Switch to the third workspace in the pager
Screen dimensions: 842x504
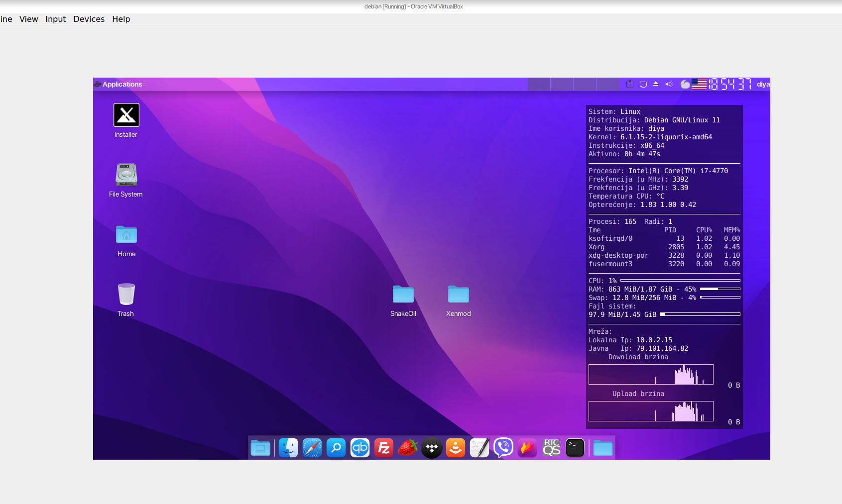point(585,84)
